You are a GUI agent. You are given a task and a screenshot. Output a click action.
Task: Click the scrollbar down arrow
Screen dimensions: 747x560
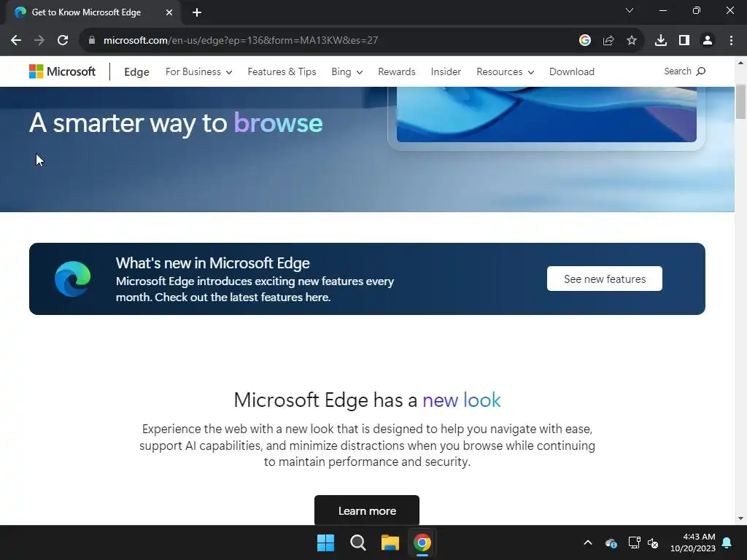pos(741,518)
